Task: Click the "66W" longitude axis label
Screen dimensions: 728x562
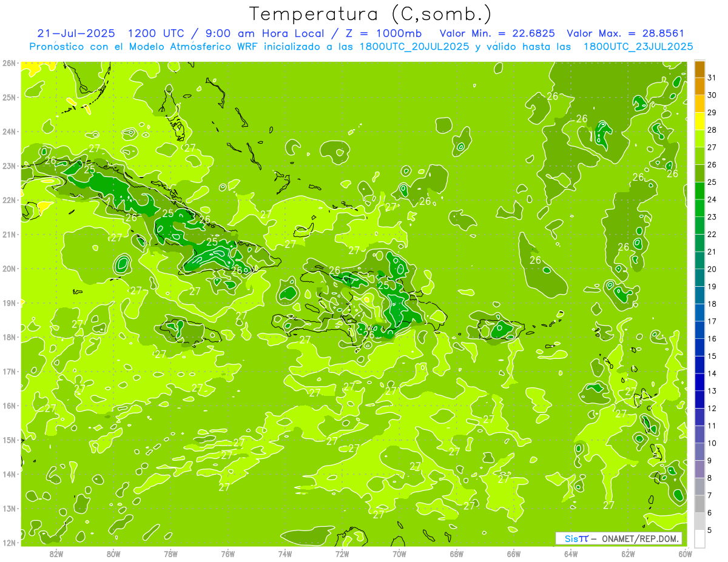Action: pos(514,554)
